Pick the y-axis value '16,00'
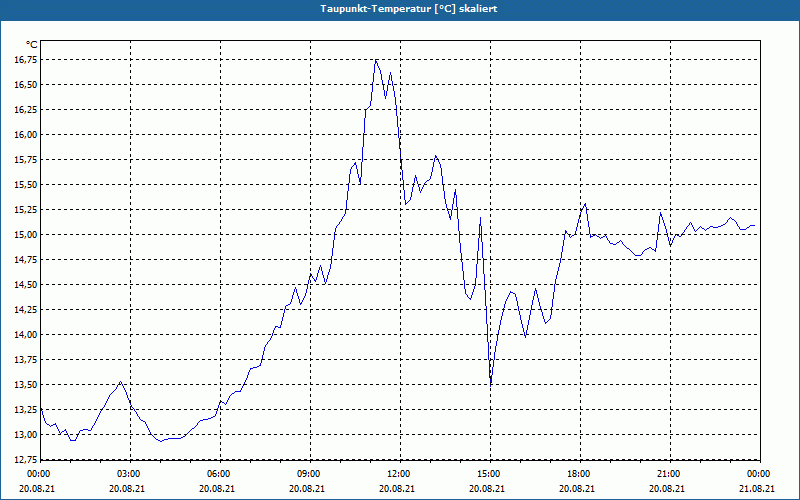The height and width of the screenshot is (500, 800). pyautogui.click(x=26, y=135)
